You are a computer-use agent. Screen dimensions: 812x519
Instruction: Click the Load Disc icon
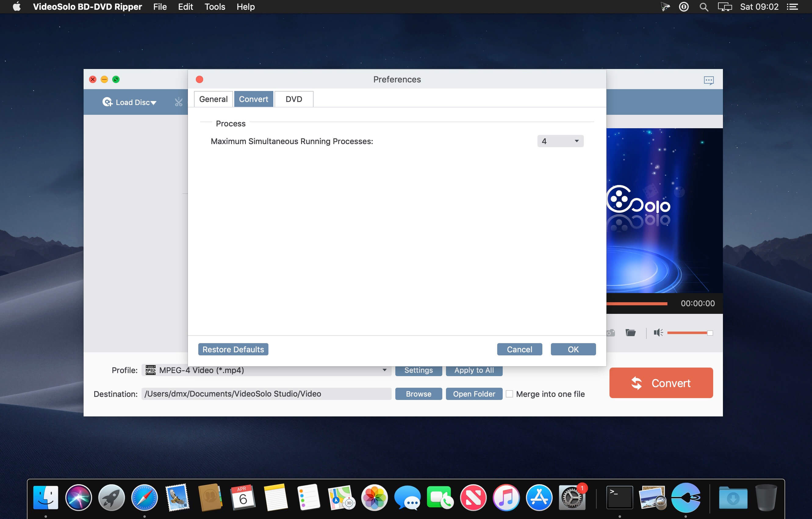coord(107,102)
